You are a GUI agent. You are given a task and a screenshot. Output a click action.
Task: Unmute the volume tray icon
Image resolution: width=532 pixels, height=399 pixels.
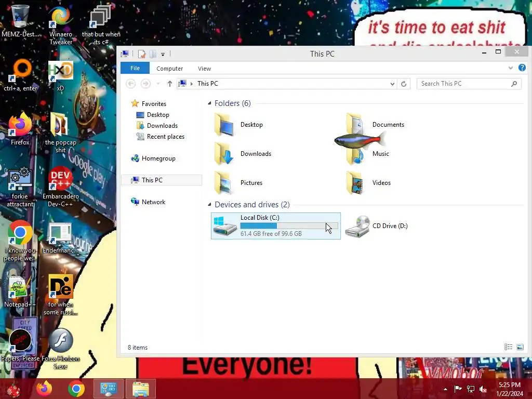pos(483,389)
